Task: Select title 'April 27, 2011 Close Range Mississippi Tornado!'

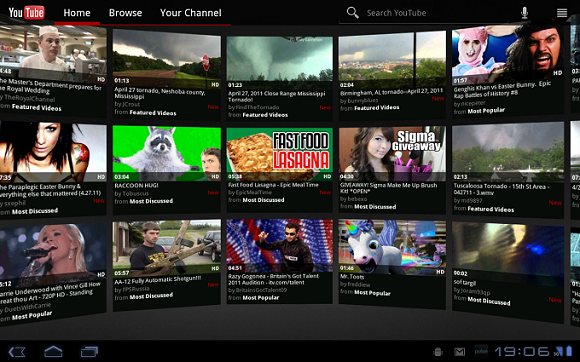Action: pyautogui.click(x=277, y=97)
